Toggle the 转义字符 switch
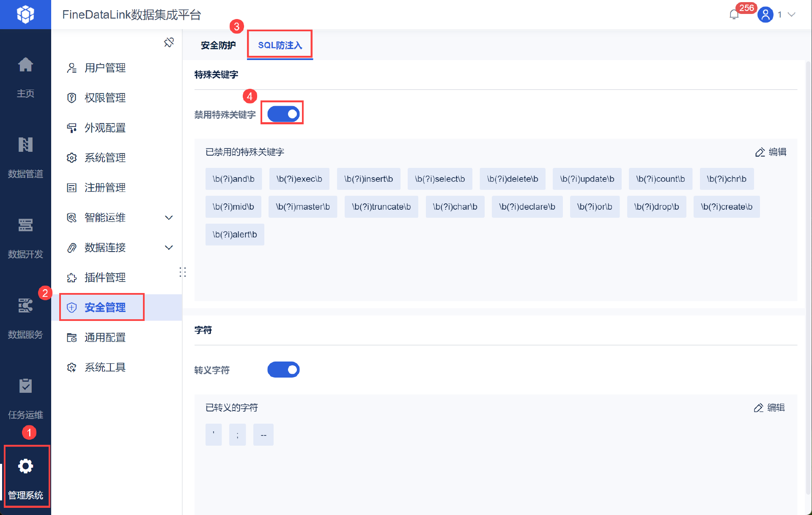 [x=283, y=370]
